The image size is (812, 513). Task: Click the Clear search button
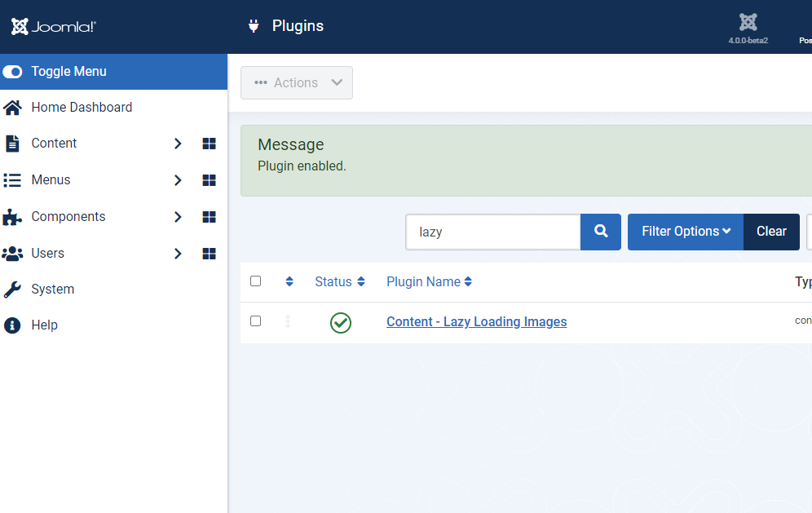click(771, 232)
